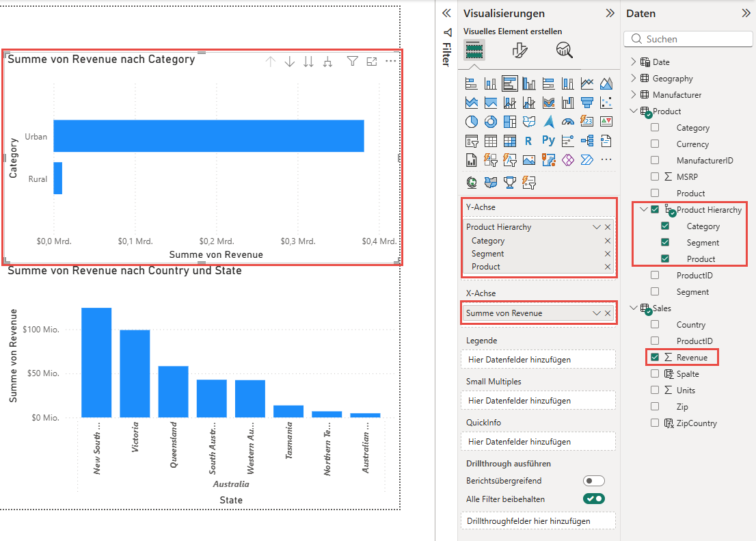Click the filter icon on Category chart
The height and width of the screenshot is (541, 756).
[353, 62]
